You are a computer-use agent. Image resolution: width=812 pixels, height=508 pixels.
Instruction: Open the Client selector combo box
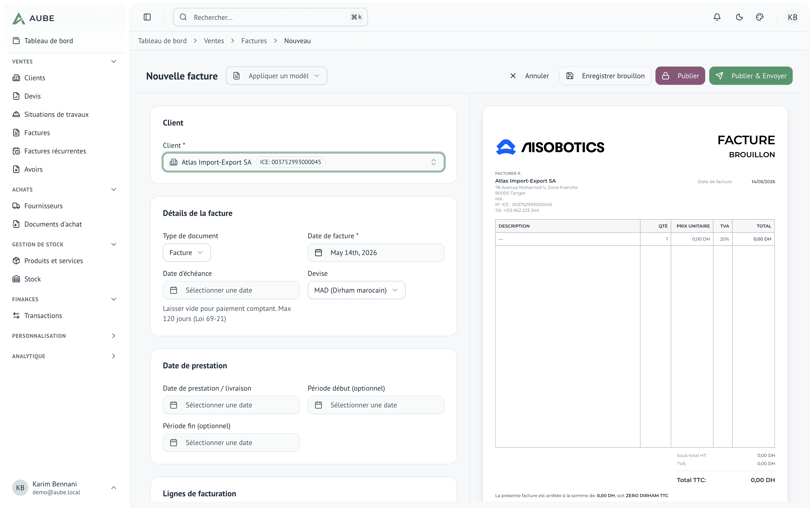(x=303, y=162)
